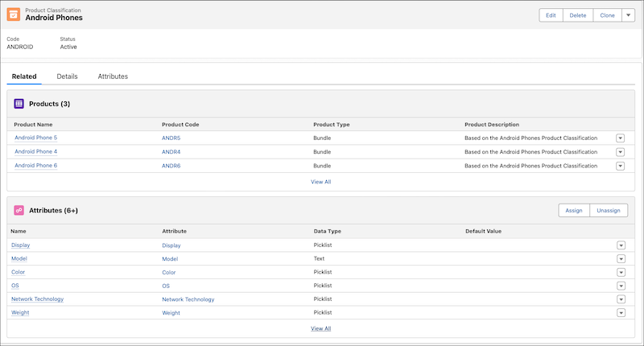
Task: Open the ANDR4 product code link
Action: [x=171, y=152]
